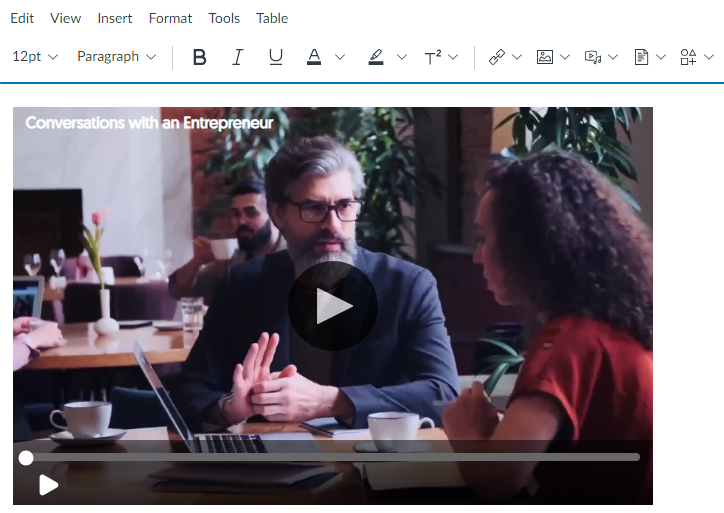
Task: Expand superscript and subscript options arrow
Action: 453,57
